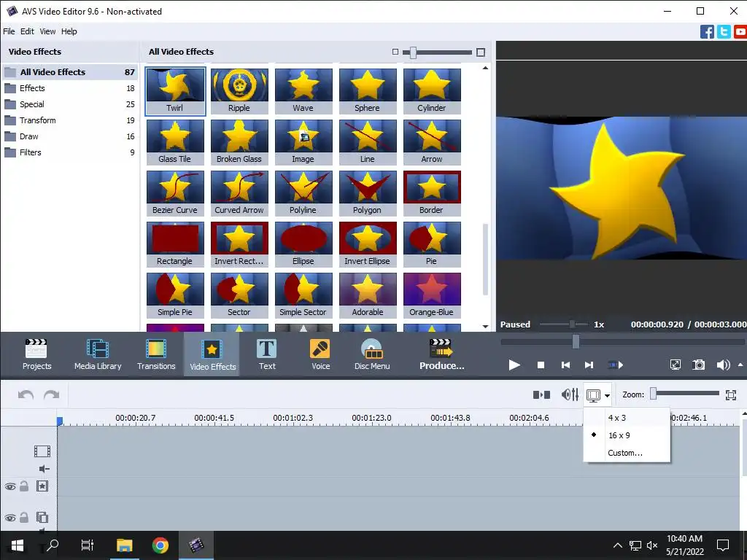
Task: Take a snapshot of the preview
Action: 698,365
